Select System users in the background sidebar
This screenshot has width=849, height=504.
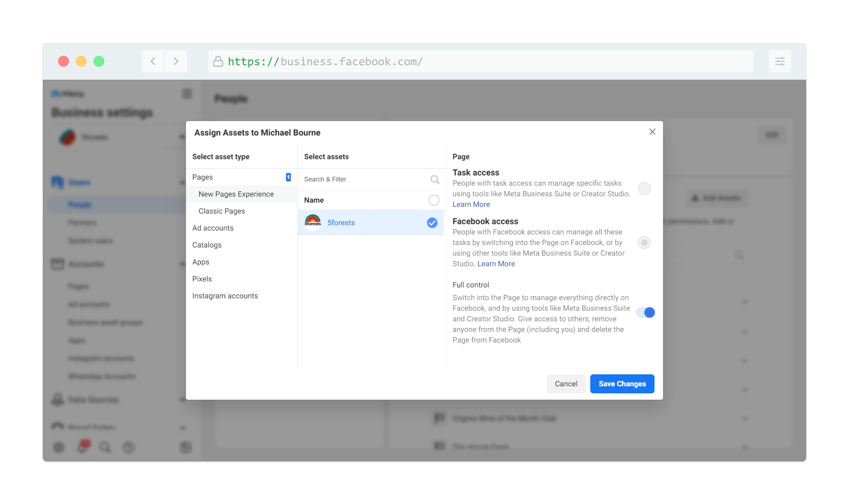pyautogui.click(x=90, y=241)
